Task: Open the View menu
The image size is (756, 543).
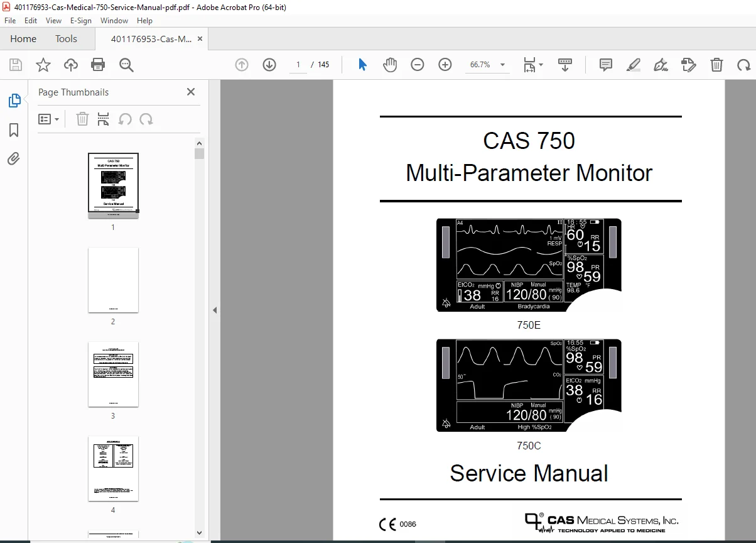Action: [x=53, y=21]
